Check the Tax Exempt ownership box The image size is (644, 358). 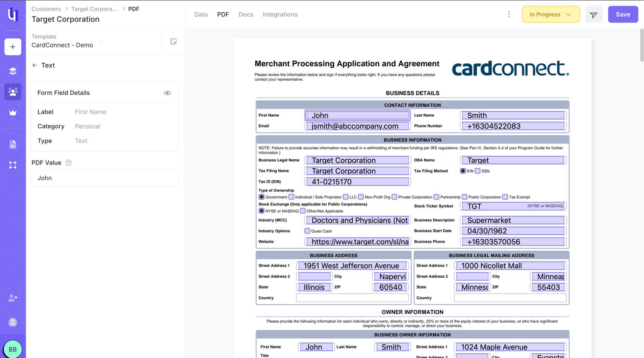coord(505,197)
